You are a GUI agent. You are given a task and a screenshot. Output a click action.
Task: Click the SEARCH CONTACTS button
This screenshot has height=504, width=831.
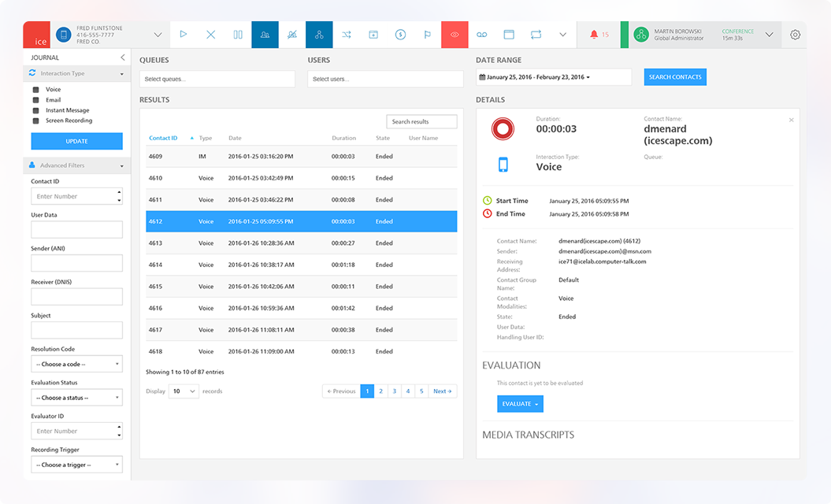675,77
